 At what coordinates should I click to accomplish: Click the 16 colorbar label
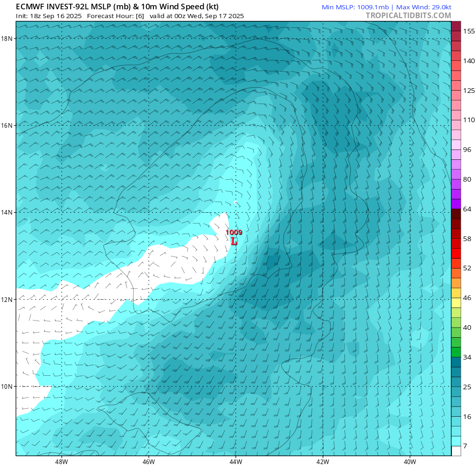467,417
